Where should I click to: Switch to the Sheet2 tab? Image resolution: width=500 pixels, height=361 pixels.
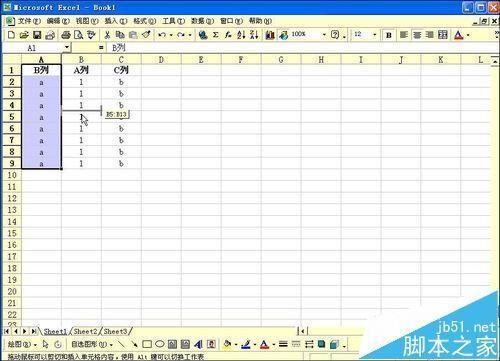point(85,331)
